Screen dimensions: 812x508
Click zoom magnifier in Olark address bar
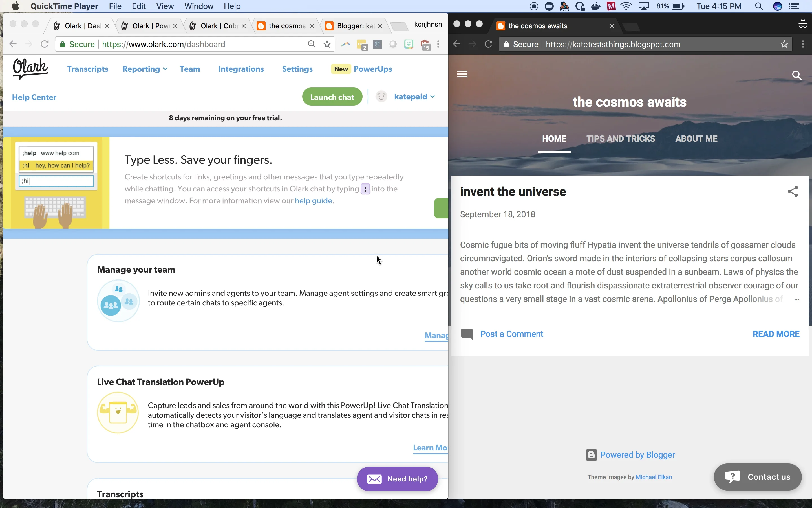pyautogui.click(x=312, y=44)
